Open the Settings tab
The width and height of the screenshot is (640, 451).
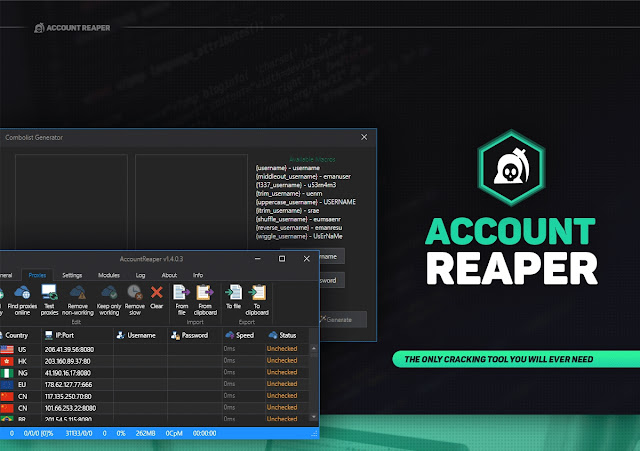point(72,275)
